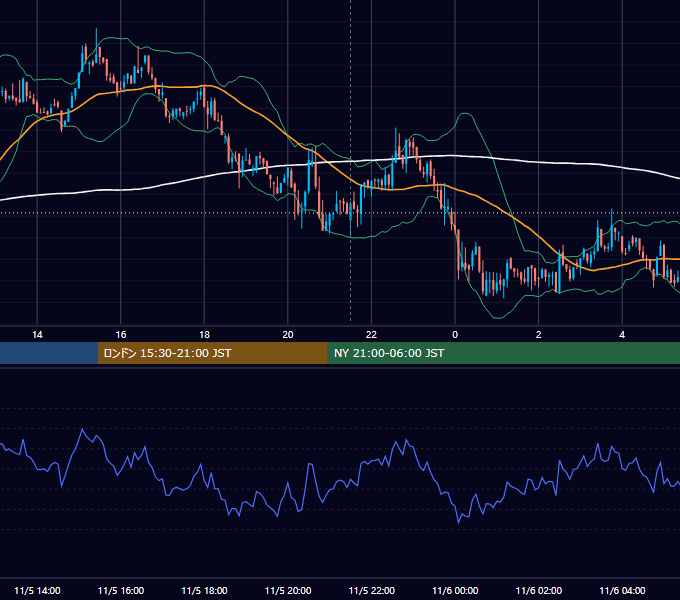Click the 11/5 22:00 label on the lower axis
Image resolution: width=680 pixels, height=600 pixels.
click(x=372, y=590)
